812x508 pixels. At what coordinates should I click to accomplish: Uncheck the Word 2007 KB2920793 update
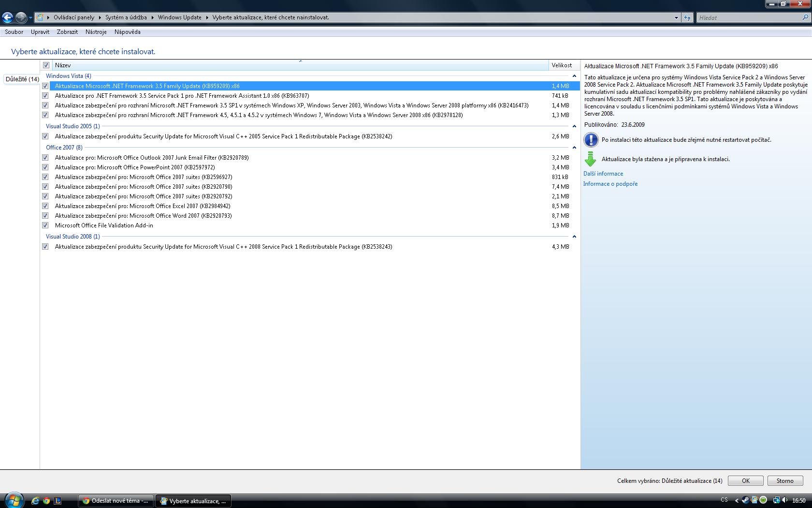pyautogui.click(x=45, y=216)
